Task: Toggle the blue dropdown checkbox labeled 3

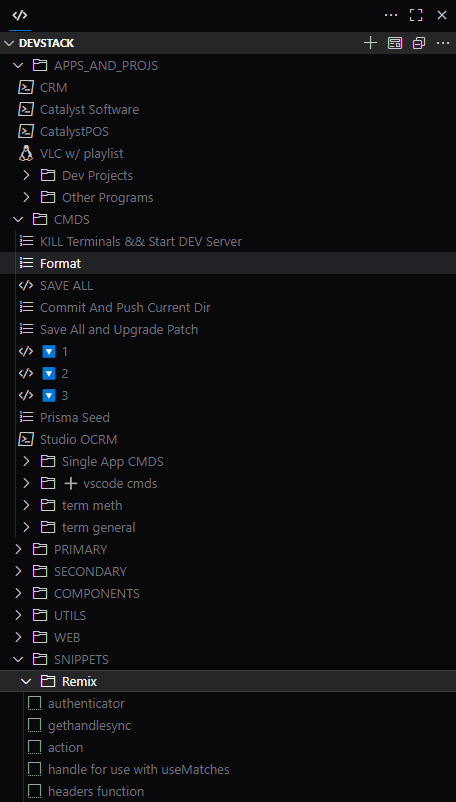Action: point(49,396)
